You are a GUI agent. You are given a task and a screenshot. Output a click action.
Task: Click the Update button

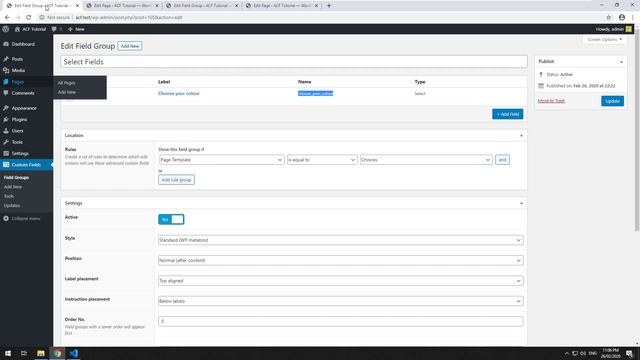(x=612, y=101)
